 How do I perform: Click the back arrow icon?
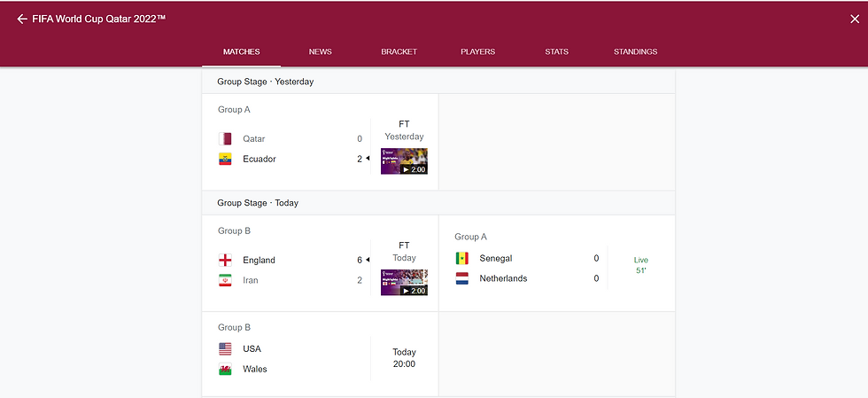[22, 19]
